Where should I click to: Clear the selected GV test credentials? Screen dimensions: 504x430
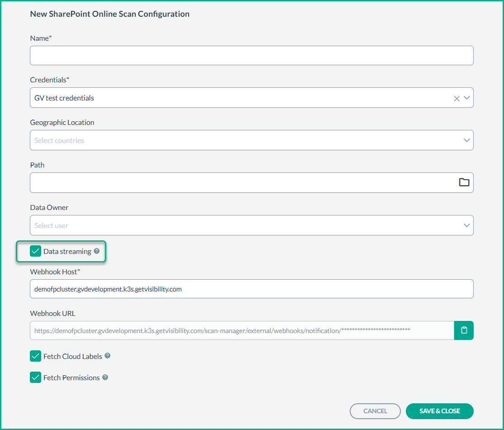tap(456, 98)
